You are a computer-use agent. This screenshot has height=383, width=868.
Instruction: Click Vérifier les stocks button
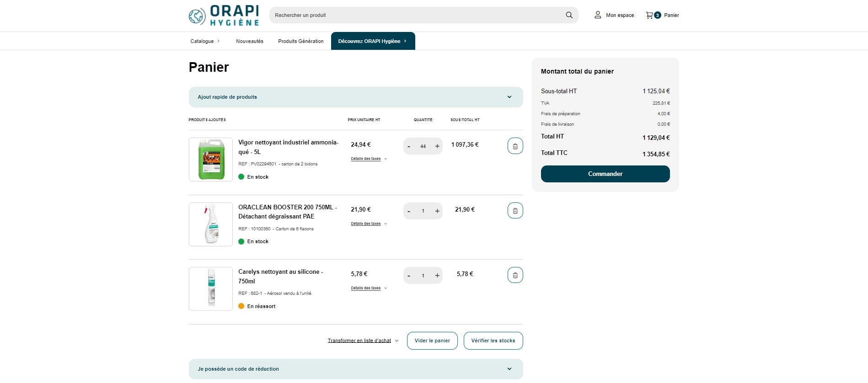point(493,340)
